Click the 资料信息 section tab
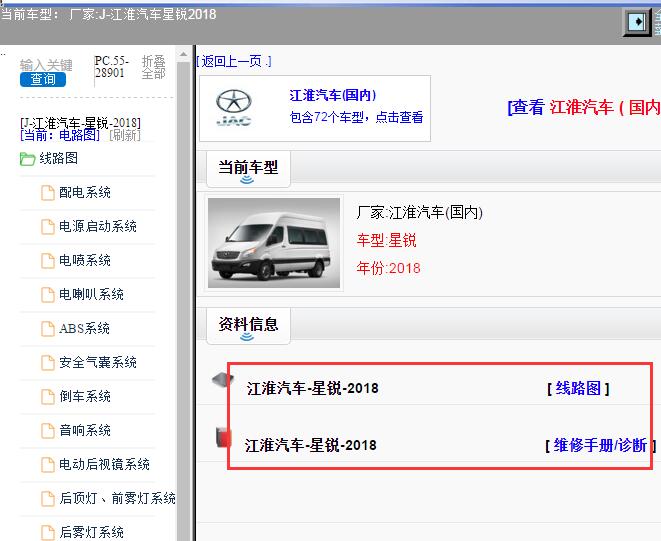 click(x=248, y=326)
